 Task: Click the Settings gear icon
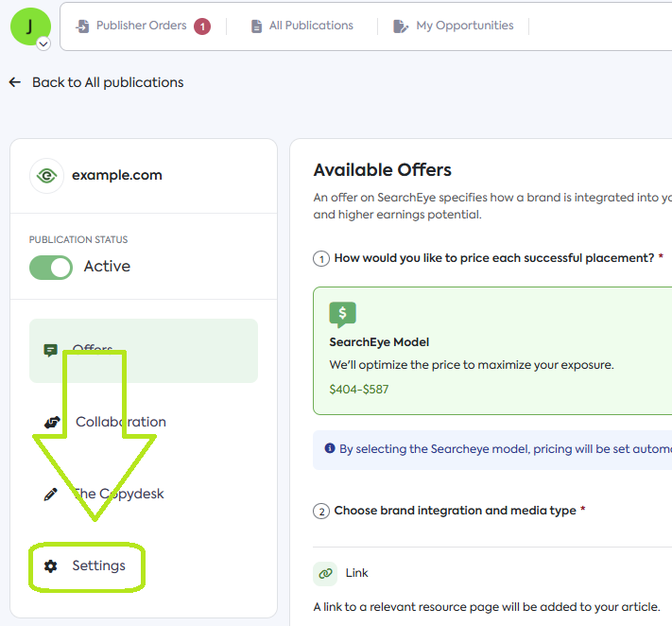coord(51,565)
